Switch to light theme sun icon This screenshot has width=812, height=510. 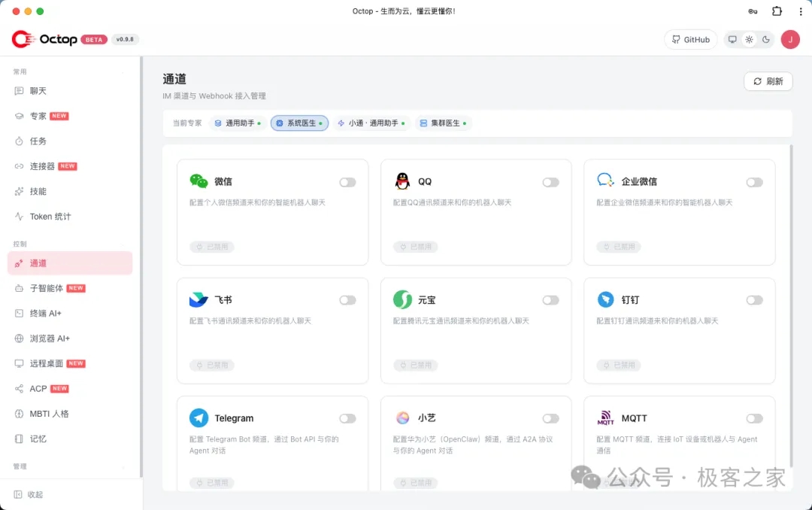tap(750, 39)
